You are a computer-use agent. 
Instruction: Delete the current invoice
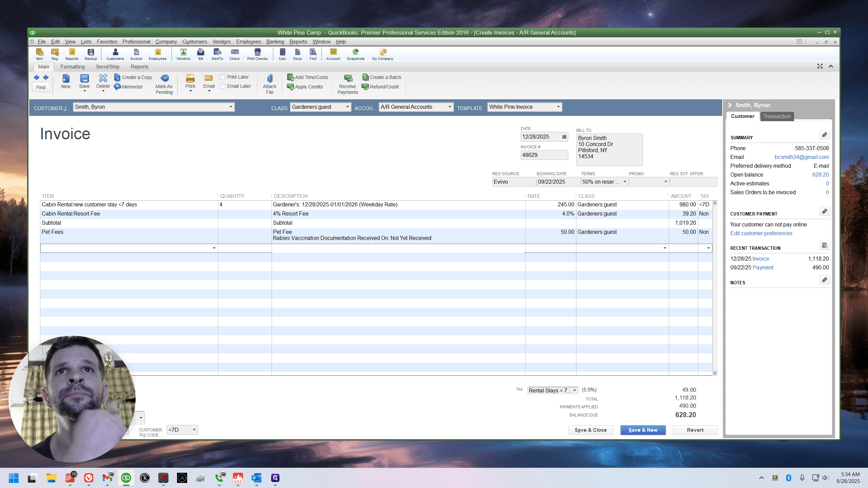(103, 82)
